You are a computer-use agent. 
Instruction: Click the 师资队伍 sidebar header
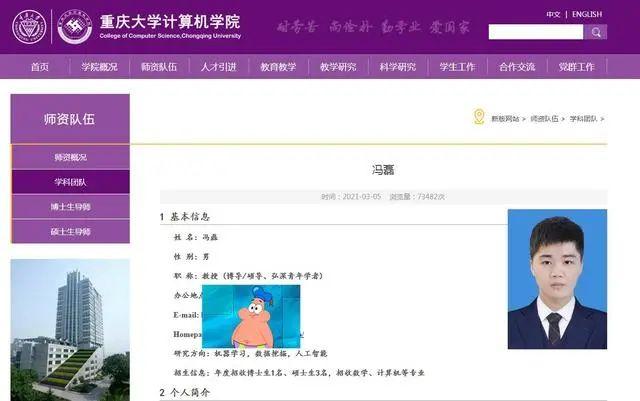pos(70,119)
